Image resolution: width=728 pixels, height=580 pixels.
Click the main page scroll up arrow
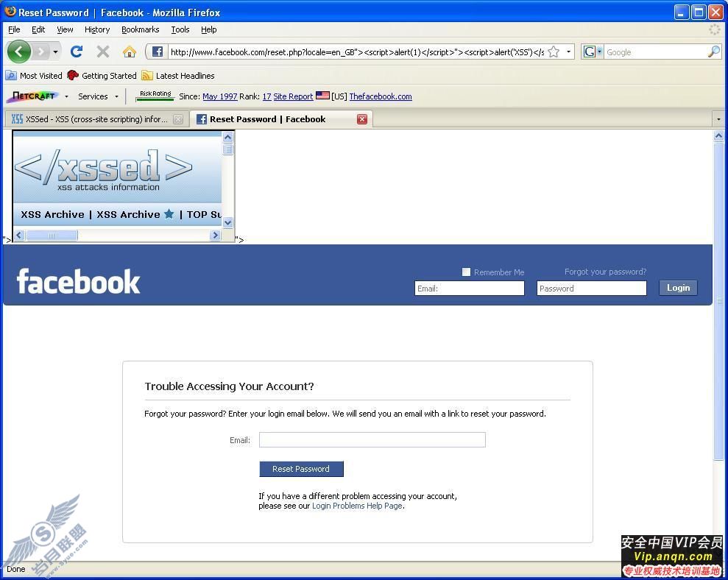[x=718, y=136]
